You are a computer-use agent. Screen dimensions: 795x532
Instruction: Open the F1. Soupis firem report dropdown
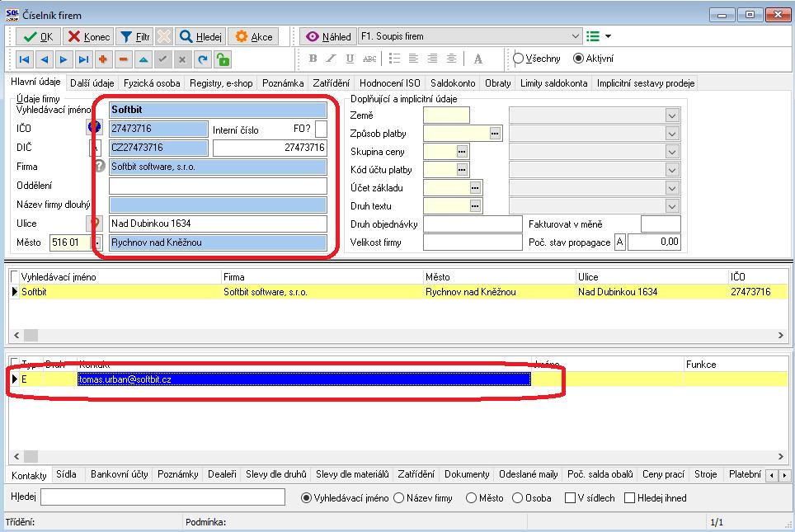point(576,36)
